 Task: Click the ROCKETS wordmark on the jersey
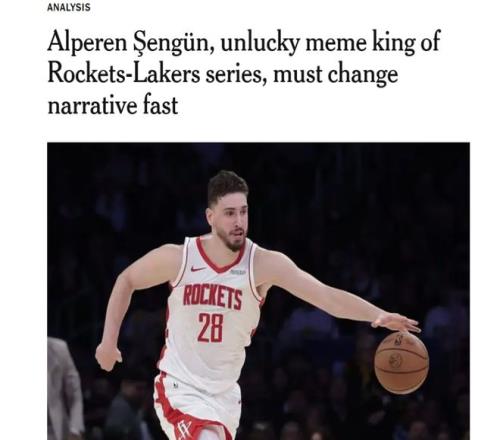(x=213, y=297)
